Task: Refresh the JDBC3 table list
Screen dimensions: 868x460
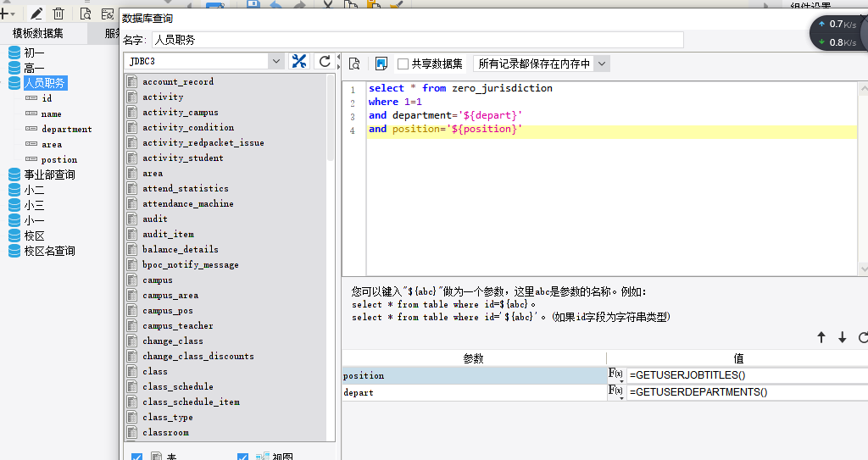Action: pos(325,62)
